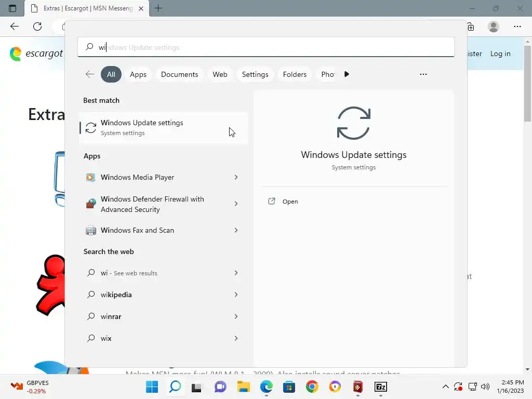Select the Apps filter tab
The image size is (532, 399).
(138, 74)
